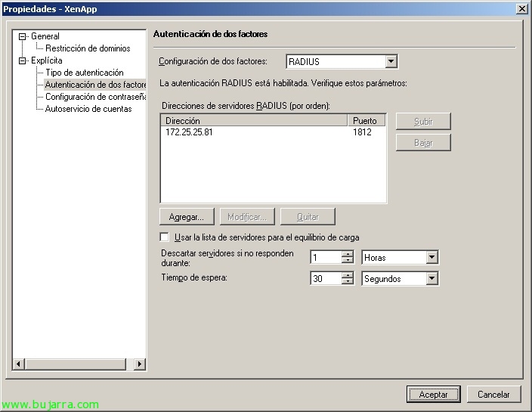The width and height of the screenshot is (532, 412).
Task: Select the Explícita tree label
Action: coord(47,60)
